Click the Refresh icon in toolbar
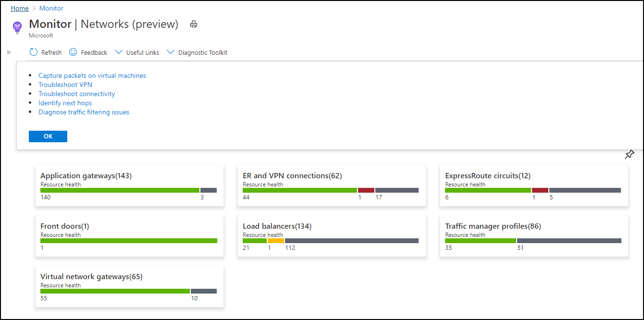The image size is (644, 320). [34, 52]
